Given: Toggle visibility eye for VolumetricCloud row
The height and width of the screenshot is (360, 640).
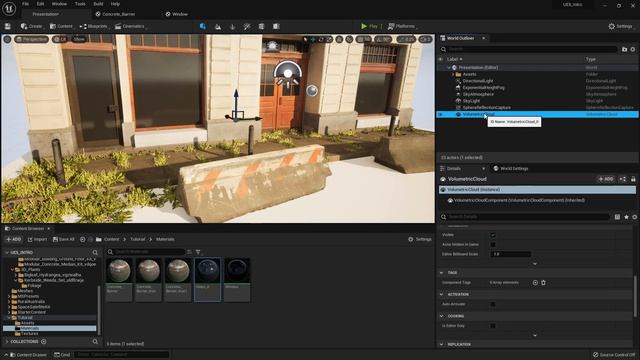Looking at the screenshot, I should [440, 115].
